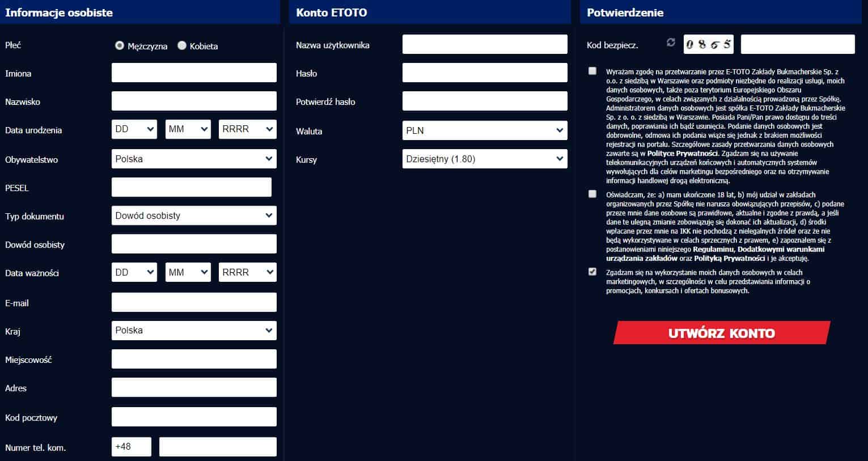Open Data ważności MM dropdown
This screenshot has height=461, width=868.
[x=188, y=272]
